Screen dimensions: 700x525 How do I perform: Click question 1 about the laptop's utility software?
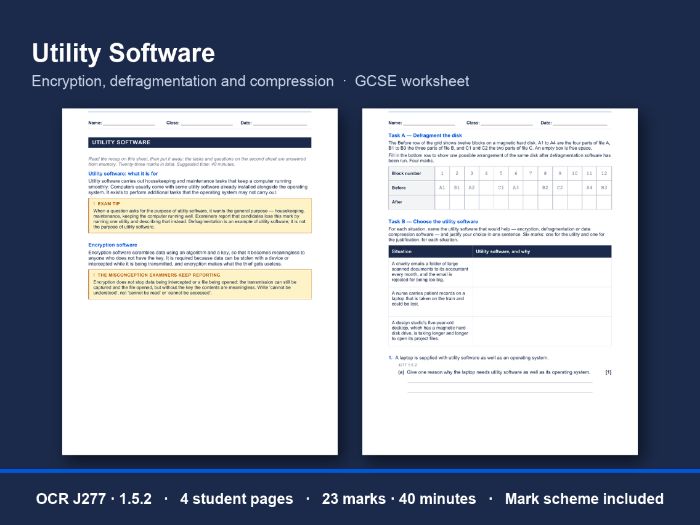[468, 358]
